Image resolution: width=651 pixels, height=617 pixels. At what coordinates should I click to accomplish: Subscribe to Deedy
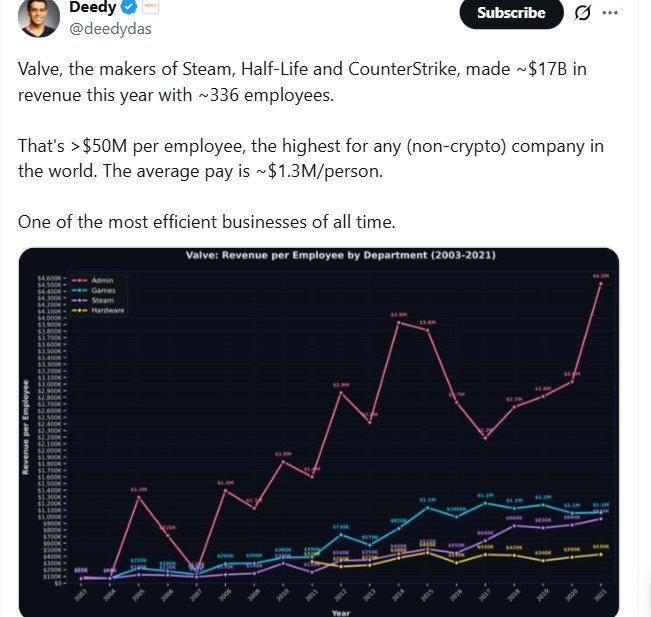[x=511, y=13]
